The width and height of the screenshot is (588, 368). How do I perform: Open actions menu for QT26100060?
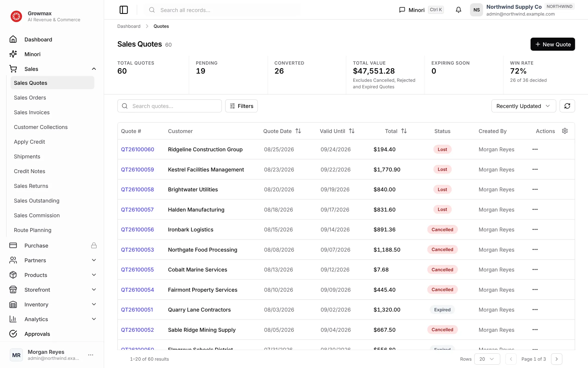click(x=535, y=149)
